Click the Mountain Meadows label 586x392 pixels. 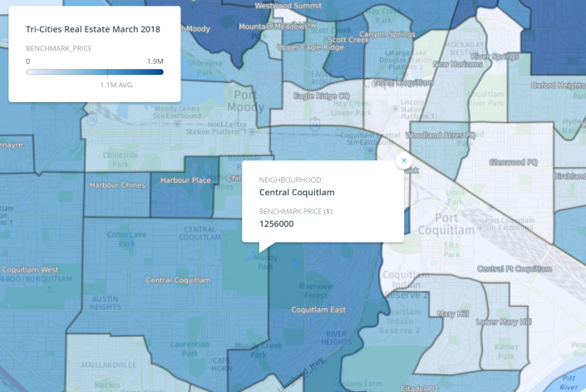pos(273,27)
